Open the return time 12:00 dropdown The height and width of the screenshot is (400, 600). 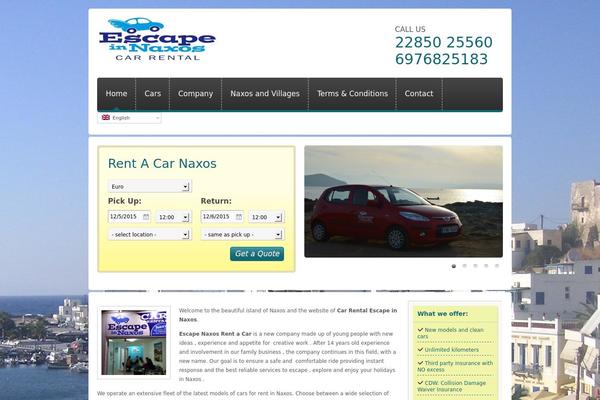click(266, 217)
